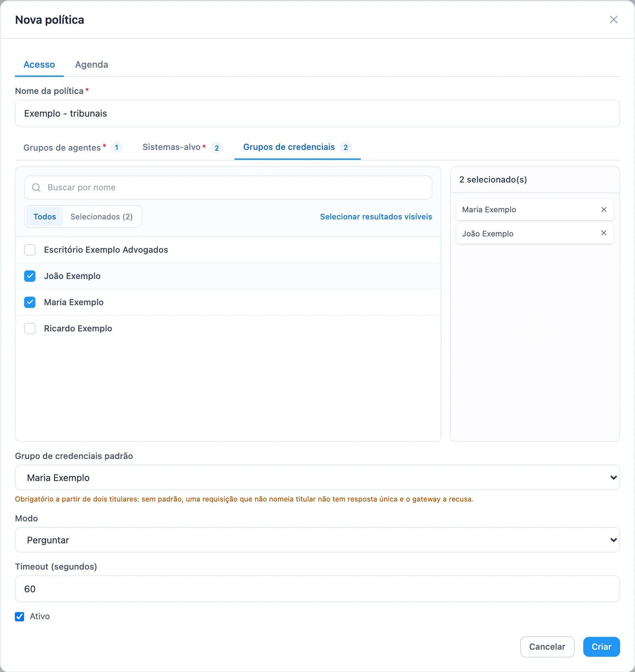Open the Modo dropdown

click(317, 540)
